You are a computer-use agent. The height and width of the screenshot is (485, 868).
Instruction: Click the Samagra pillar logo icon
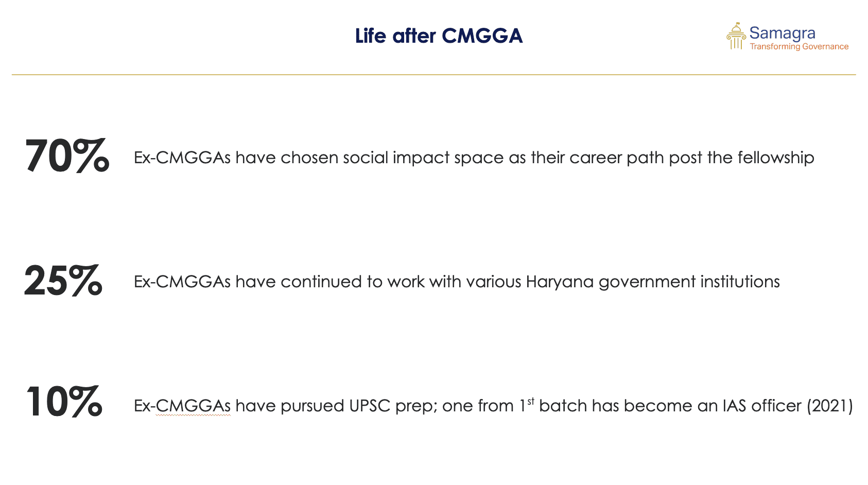(736, 36)
